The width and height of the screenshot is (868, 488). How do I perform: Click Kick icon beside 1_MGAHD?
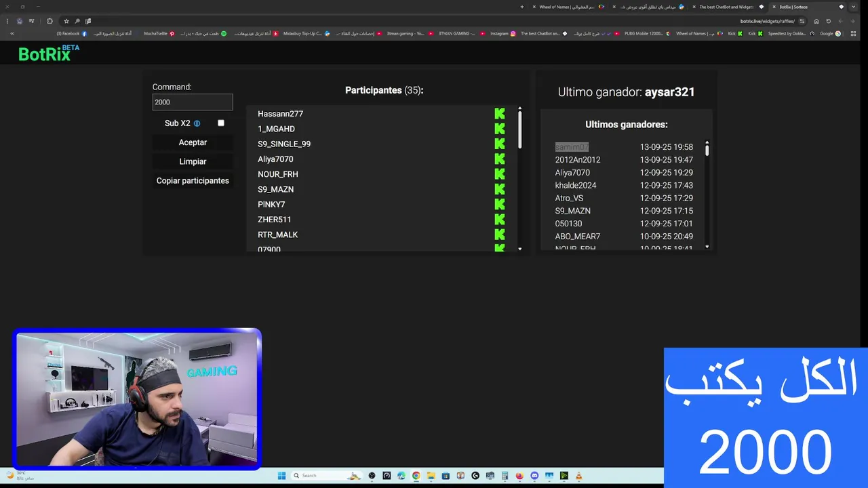[x=500, y=129]
